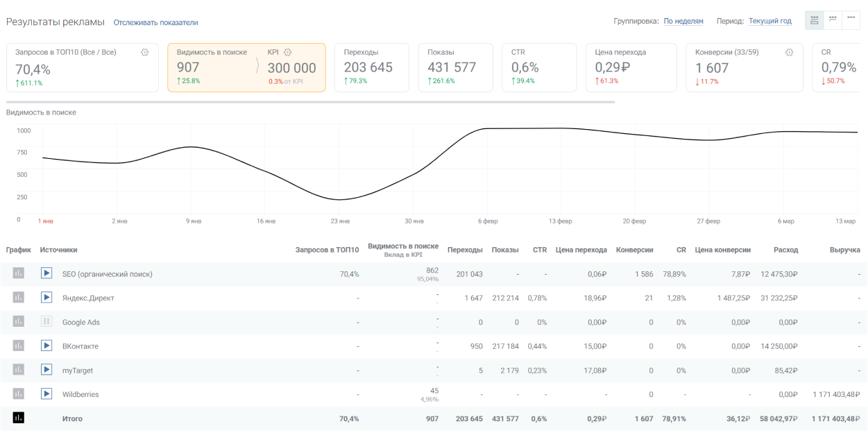
Task: Sort table by Показы column header
Action: [x=505, y=250]
